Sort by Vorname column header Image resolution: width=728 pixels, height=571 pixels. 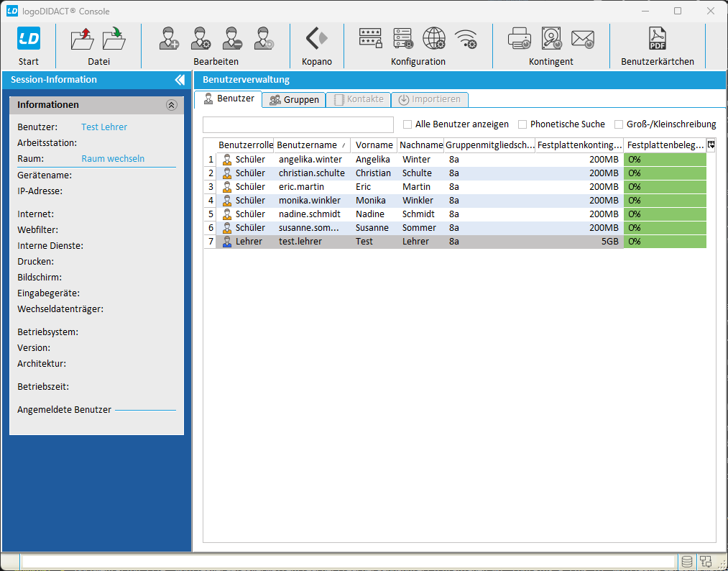374,145
